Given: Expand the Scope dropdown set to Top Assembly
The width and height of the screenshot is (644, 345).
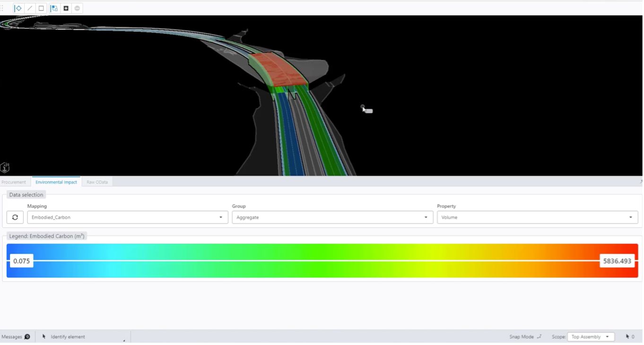Looking at the screenshot, I should [590, 336].
